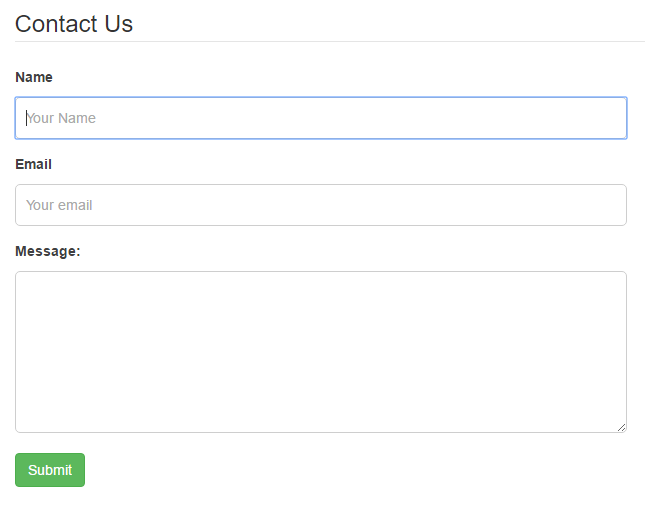This screenshot has height=508, width=645.
Task: Send the form with the green button
Action: [x=50, y=470]
